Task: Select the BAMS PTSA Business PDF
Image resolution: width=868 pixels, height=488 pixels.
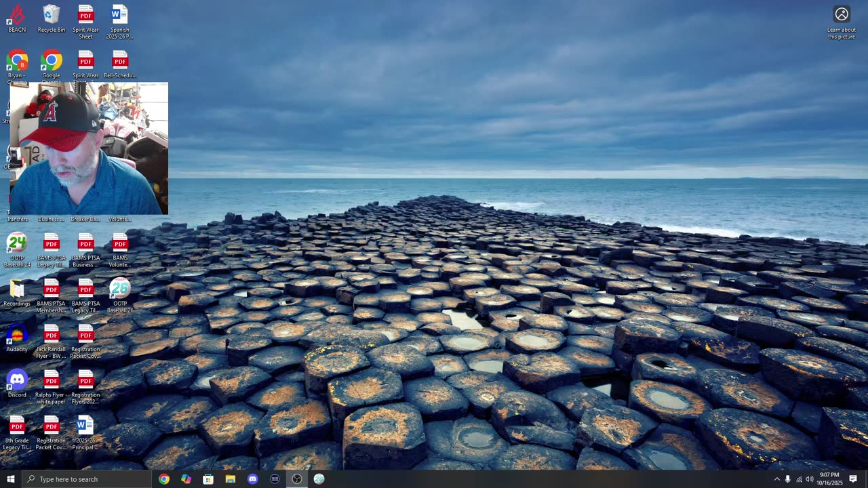Action: 85,250
